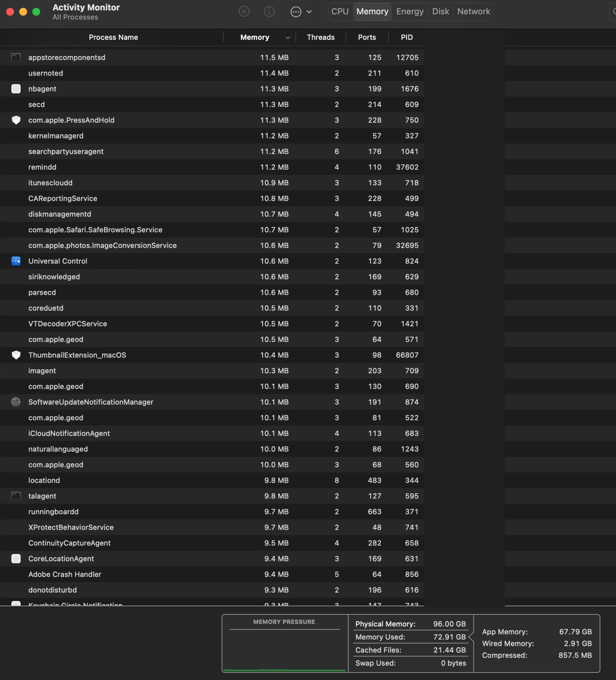Click the App Memory 67.79 GB value
Image resolution: width=616 pixels, height=680 pixels.
[576, 632]
